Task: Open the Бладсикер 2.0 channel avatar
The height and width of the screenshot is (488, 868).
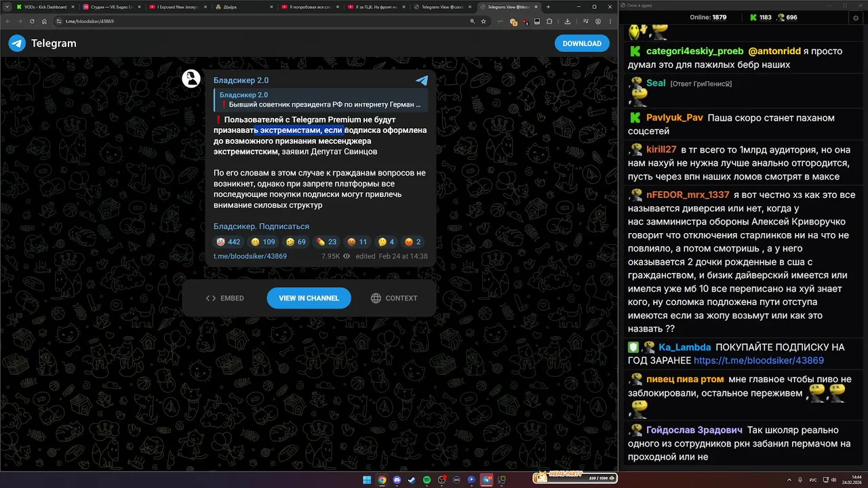Action: point(191,79)
